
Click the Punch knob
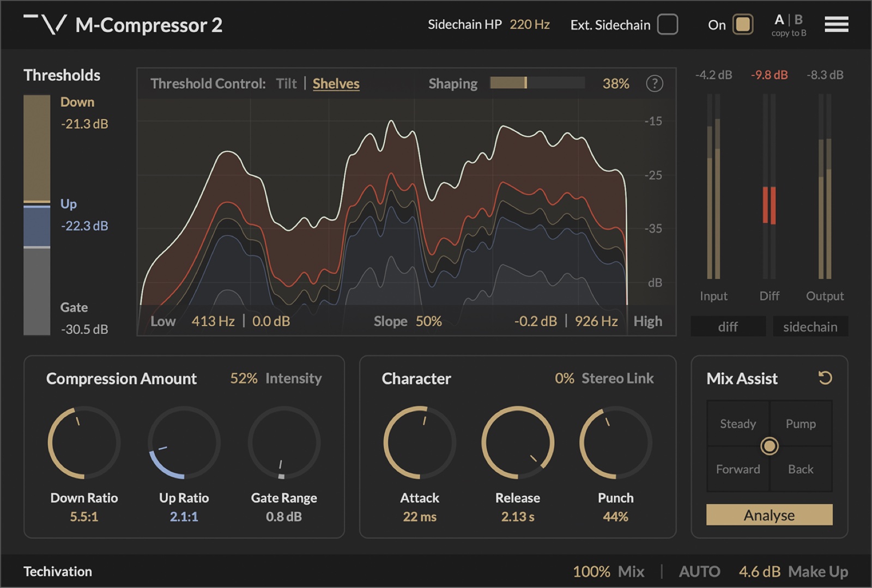pyautogui.click(x=616, y=442)
